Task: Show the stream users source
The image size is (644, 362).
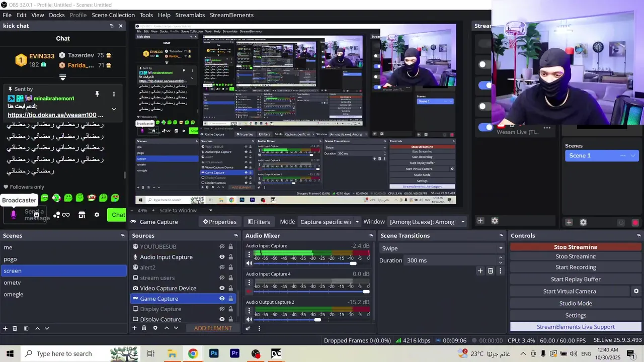Action: [222, 278]
